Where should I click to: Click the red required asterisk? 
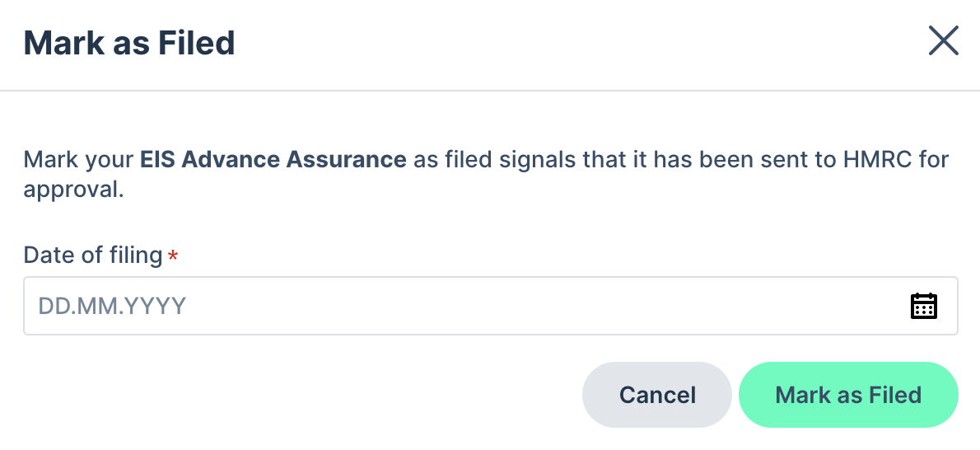click(x=173, y=254)
